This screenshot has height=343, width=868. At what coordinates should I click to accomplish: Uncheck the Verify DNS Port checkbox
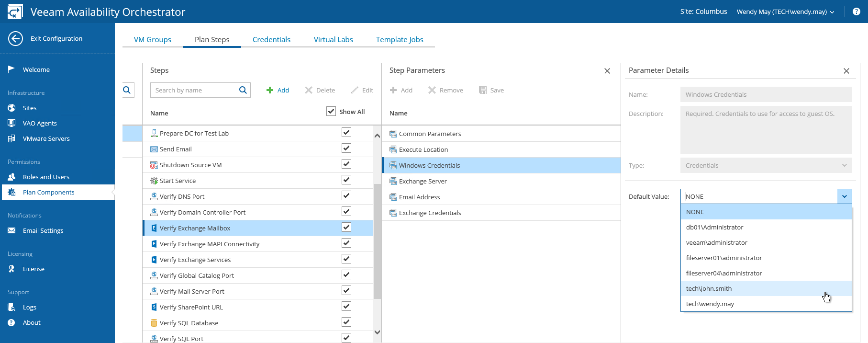point(346,195)
